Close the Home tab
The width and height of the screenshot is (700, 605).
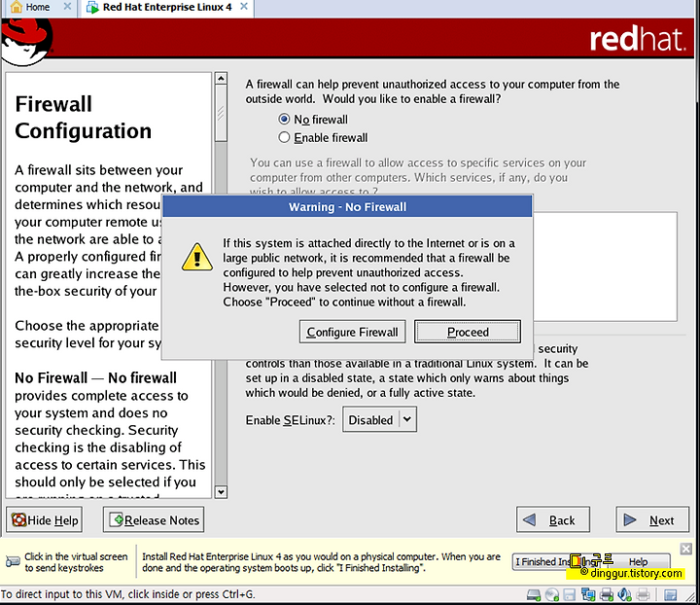(67, 7)
